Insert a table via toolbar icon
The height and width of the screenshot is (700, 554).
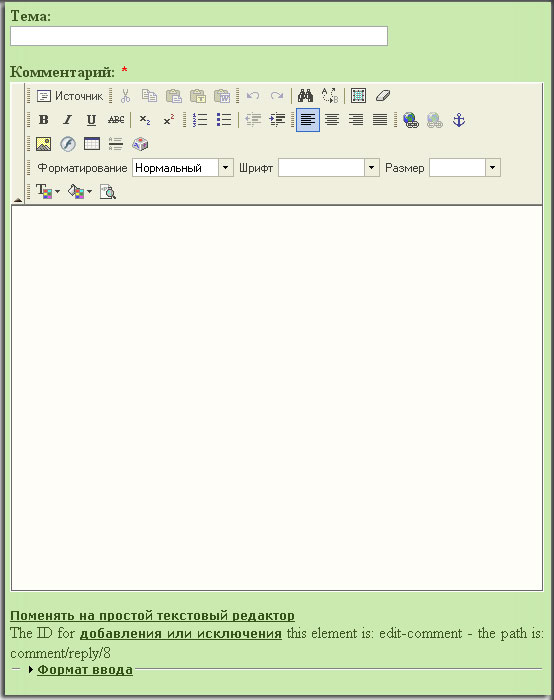(92, 144)
